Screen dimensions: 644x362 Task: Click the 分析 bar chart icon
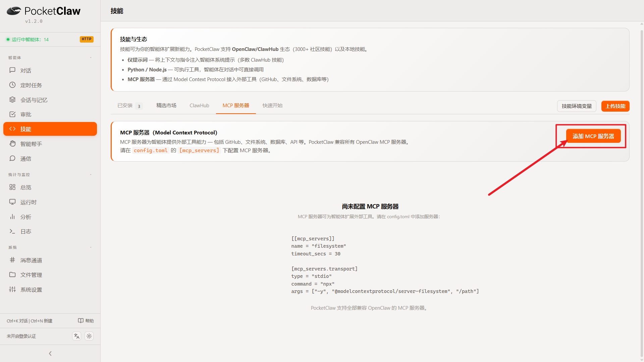coord(12,217)
